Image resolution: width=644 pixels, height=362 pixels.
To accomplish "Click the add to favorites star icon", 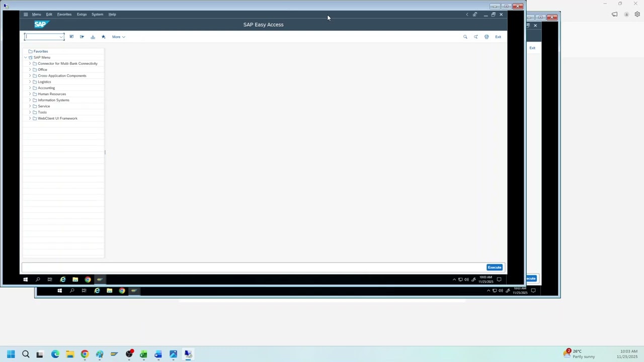I will (103, 37).
